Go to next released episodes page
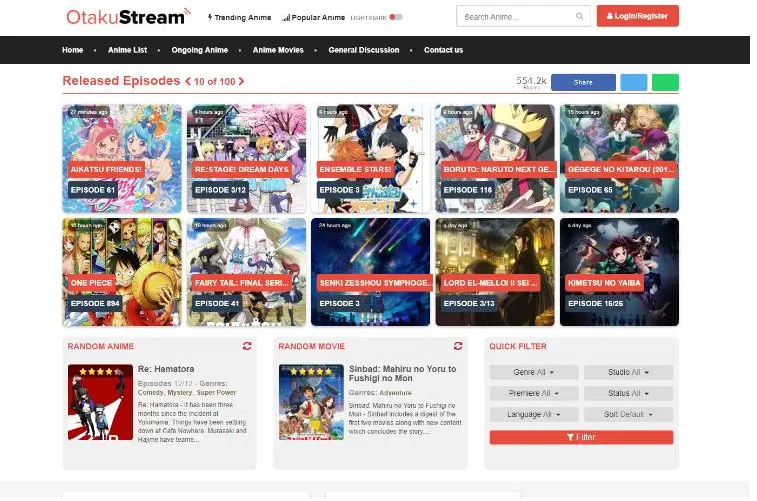This screenshot has width=757, height=501. pyautogui.click(x=241, y=82)
